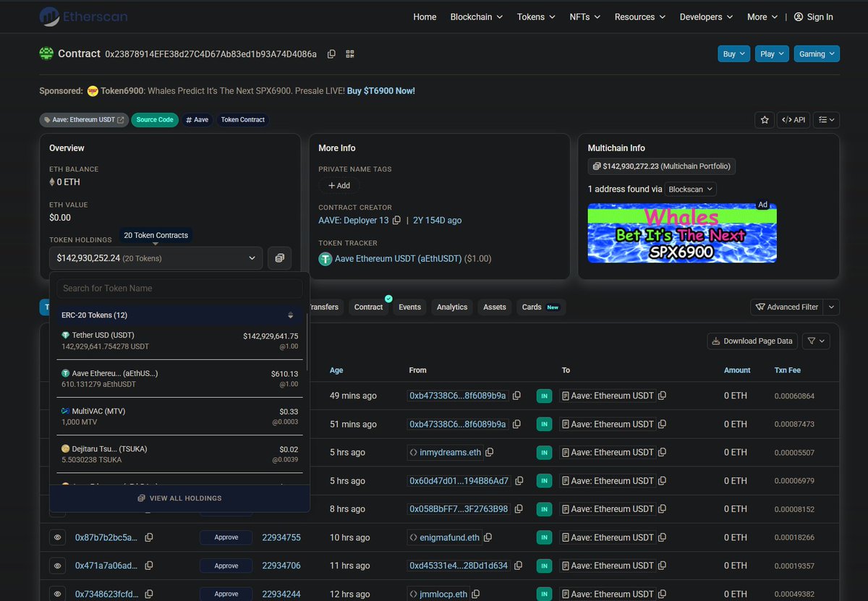
Task: Open the Buy $T6900 Now! sponsored link
Action: [380, 91]
